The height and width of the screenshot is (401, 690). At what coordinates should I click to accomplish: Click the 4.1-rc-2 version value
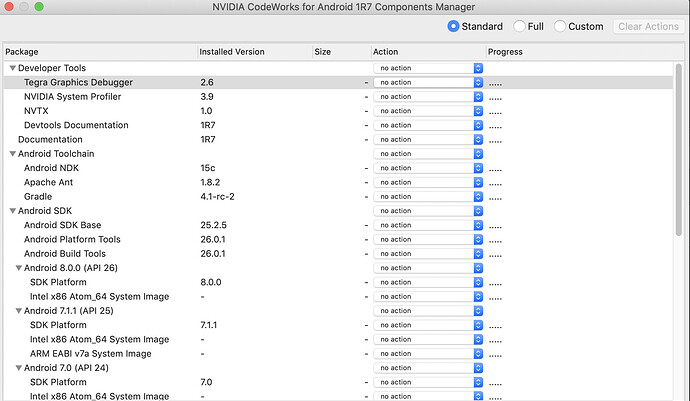coord(217,197)
